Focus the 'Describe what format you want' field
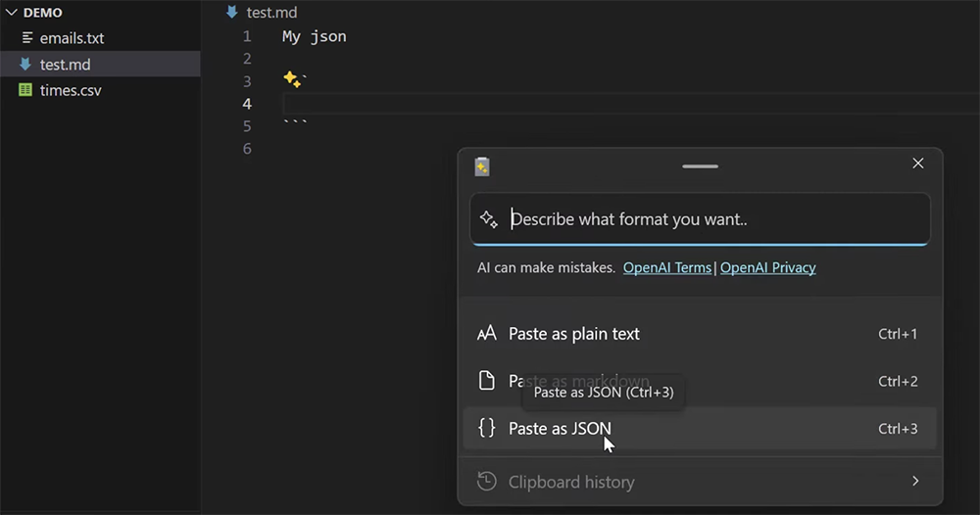This screenshot has height=515, width=980. pos(700,219)
